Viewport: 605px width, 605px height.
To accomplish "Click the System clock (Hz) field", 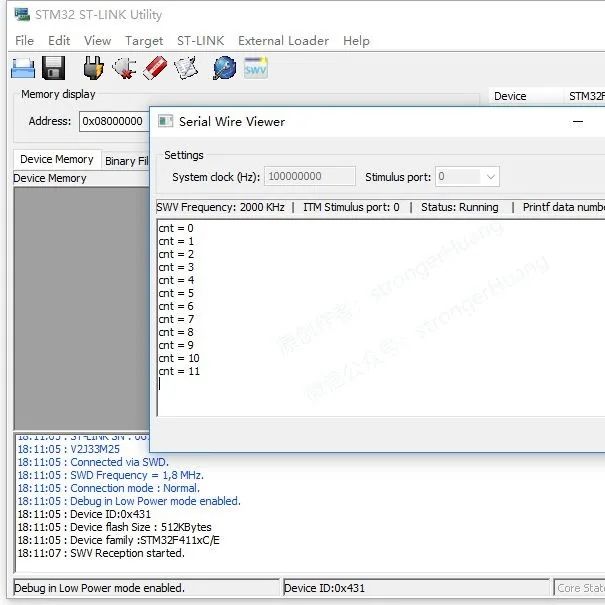I will tap(309, 176).
